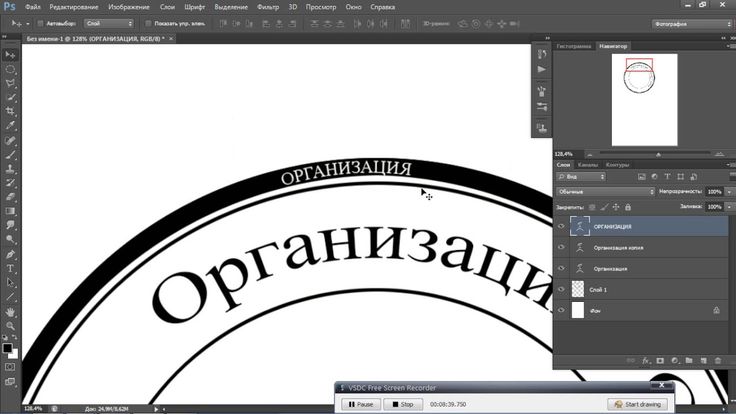Delete layer with trash icon

(718, 360)
